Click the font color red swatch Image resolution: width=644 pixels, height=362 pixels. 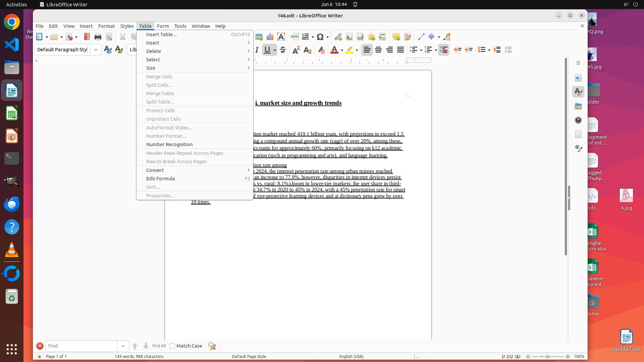tap(334, 50)
